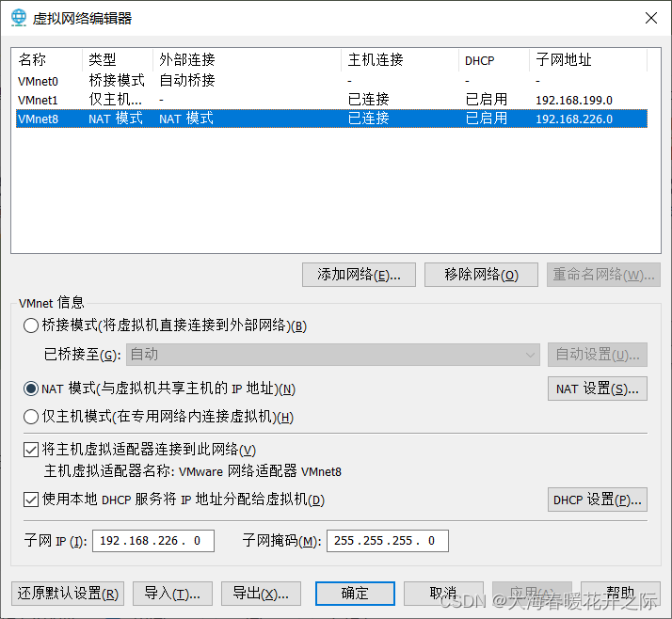Open the 已桥接至 dropdown
This screenshot has height=619, width=672.
click(332, 355)
